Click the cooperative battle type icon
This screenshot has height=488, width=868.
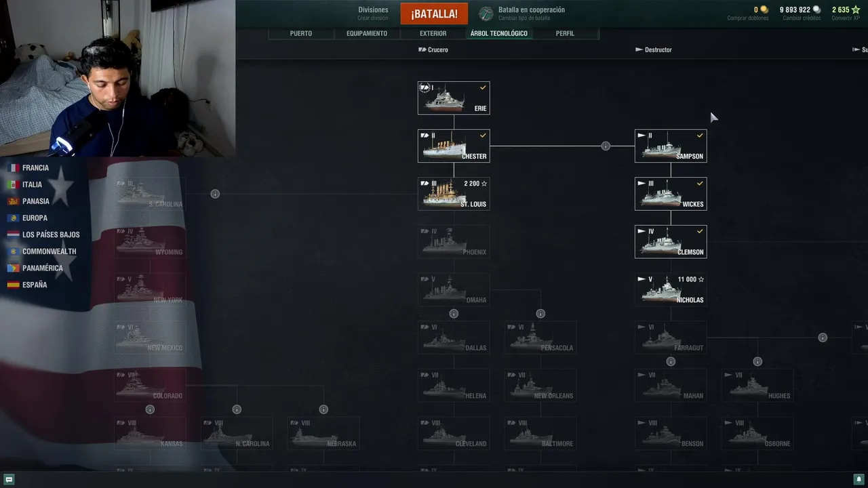(x=486, y=14)
